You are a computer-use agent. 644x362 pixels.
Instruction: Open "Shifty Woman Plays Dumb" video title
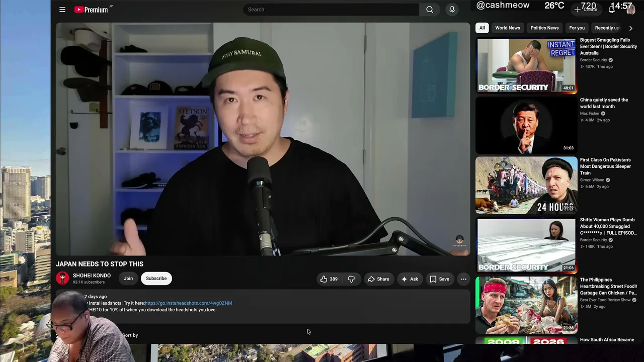pos(608,226)
